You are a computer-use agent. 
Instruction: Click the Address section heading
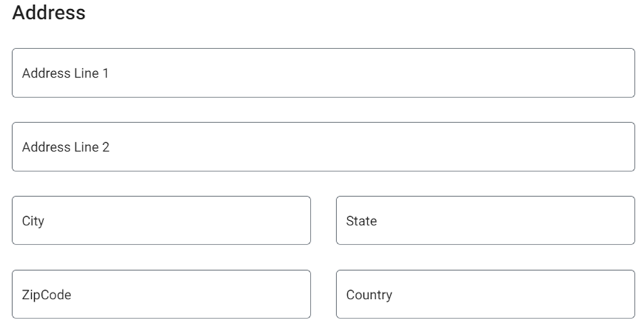pos(49,13)
